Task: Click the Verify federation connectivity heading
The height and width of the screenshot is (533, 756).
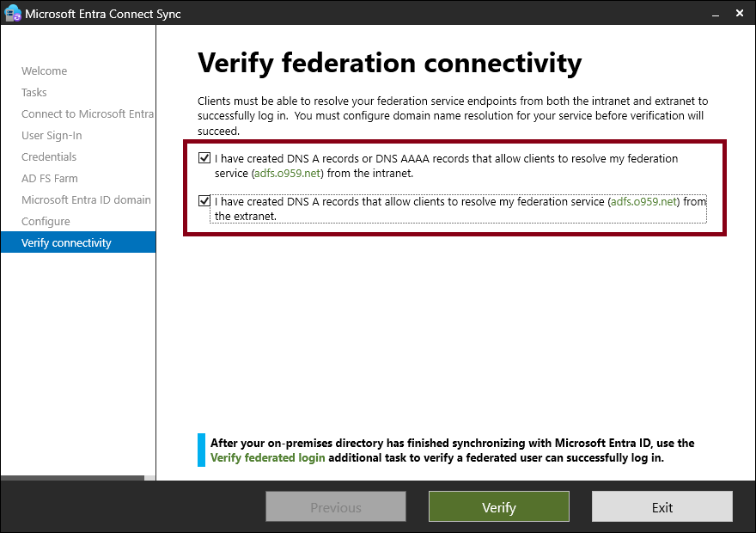Action: tap(389, 64)
